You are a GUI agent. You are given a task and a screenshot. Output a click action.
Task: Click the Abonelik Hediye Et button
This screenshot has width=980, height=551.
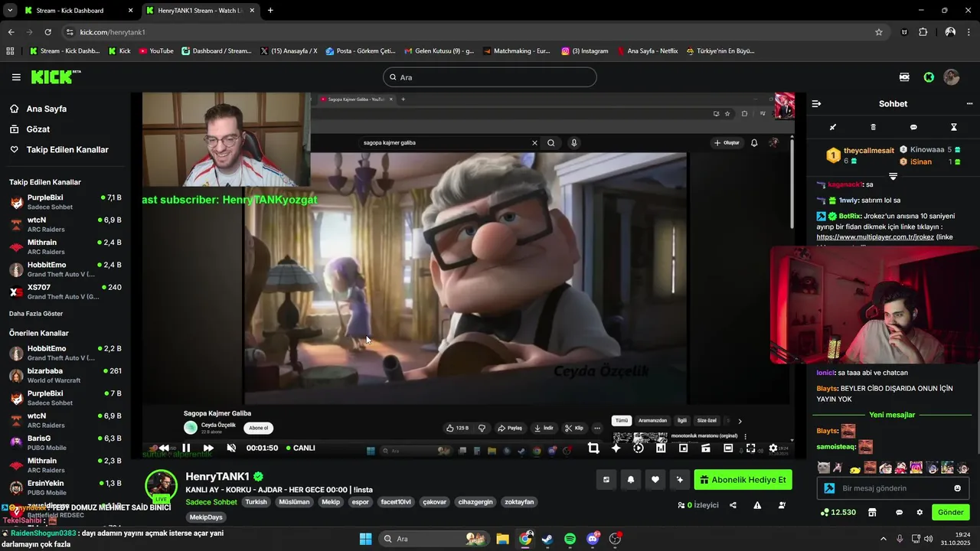pos(743,480)
